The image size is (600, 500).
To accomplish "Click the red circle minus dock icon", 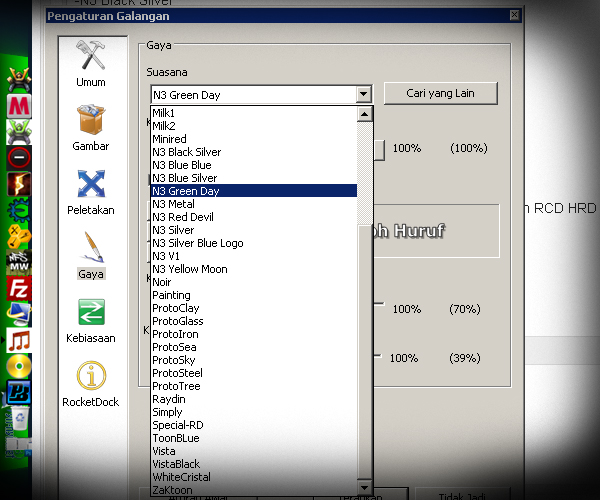I will (19, 157).
